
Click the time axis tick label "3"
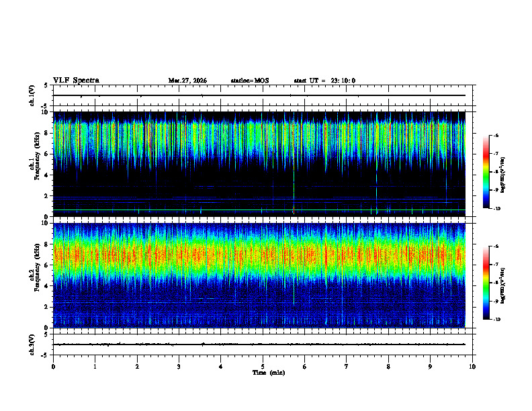(x=179, y=367)
